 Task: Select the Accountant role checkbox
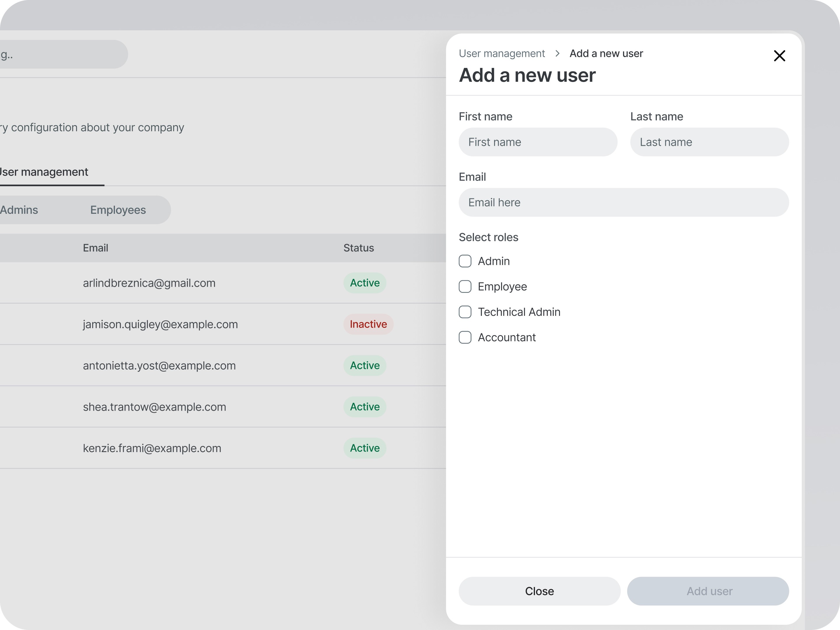click(x=465, y=337)
